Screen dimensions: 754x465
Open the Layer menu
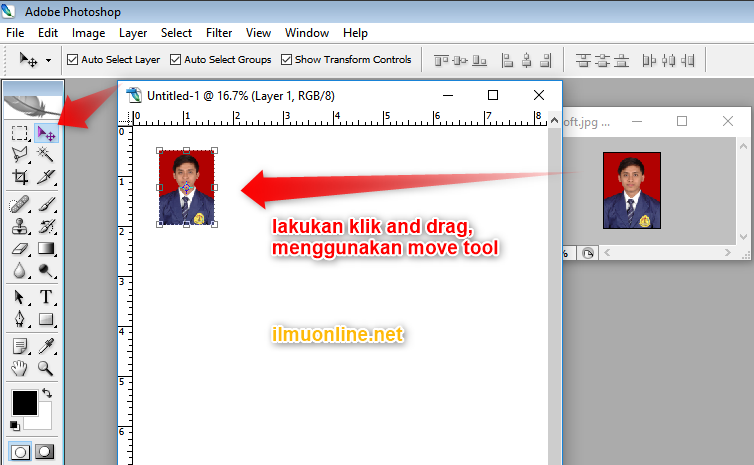click(133, 33)
